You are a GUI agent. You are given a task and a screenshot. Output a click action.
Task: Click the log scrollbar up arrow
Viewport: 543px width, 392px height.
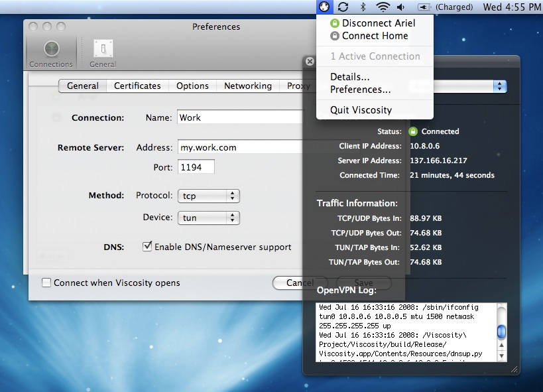click(501, 345)
